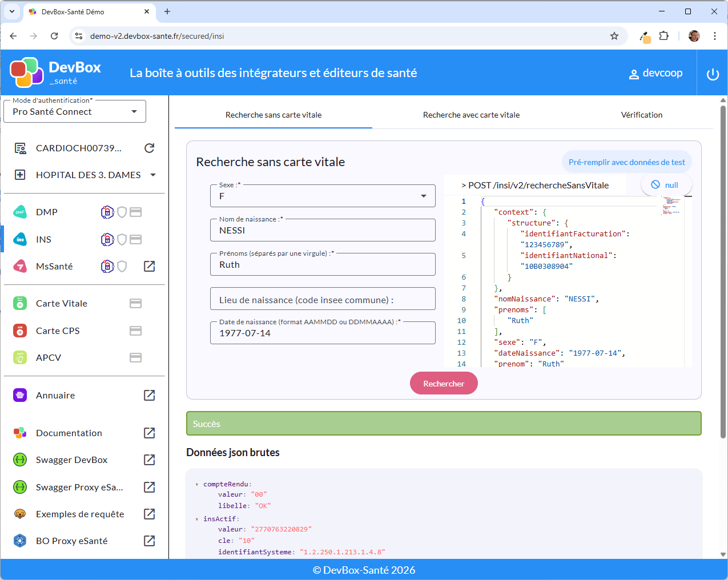The image size is (728, 580).
Task: Click the MsSanté pink logo icon
Action: click(20, 266)
